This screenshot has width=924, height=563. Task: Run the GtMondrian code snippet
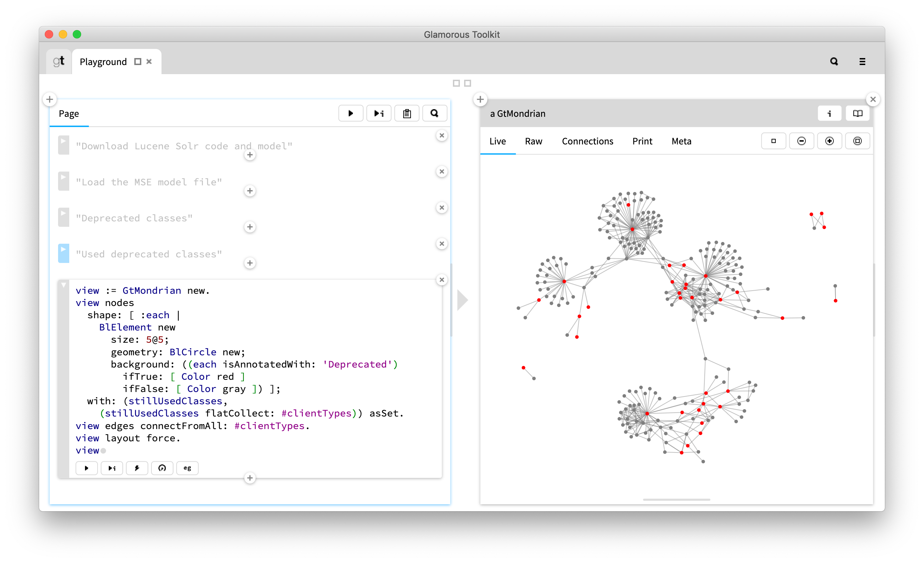pos(87,468)
